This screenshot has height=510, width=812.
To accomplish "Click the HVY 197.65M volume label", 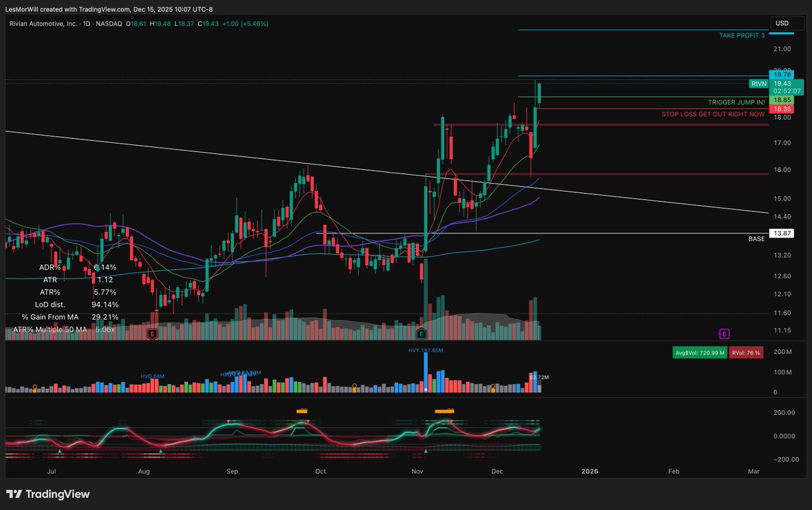I will pos(425,350).
